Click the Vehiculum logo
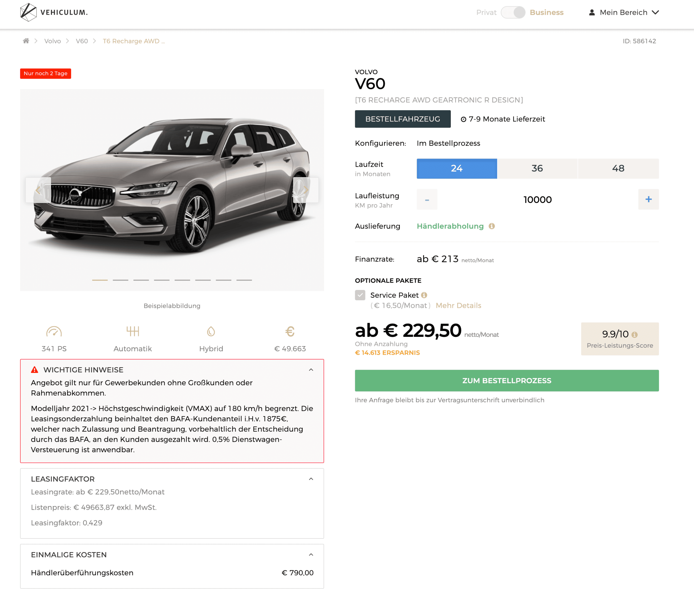The width and height of the screenshot is (694, 616). pos(54,12)
